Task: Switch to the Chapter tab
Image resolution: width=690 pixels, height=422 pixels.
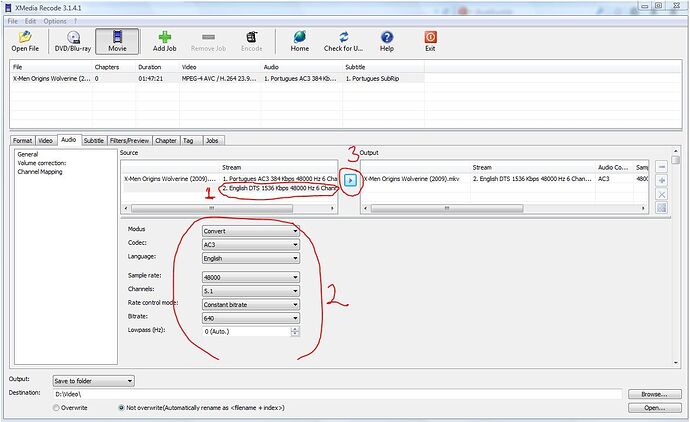Action: [x=166, y=140]
